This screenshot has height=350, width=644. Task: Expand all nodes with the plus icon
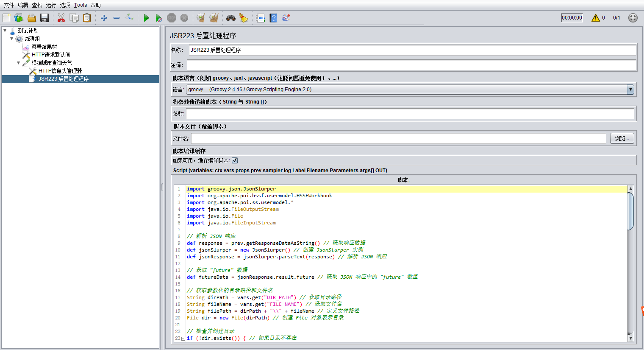point(104,18)
